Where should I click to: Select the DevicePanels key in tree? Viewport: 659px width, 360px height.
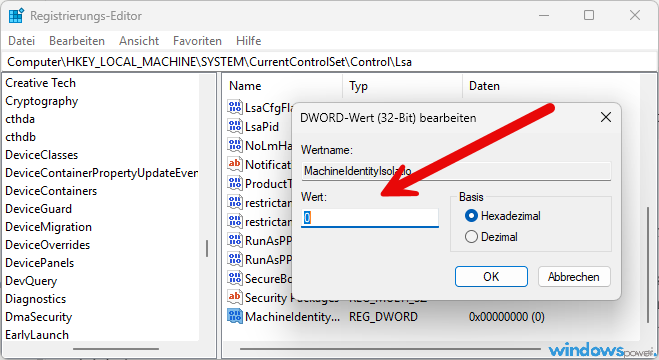pos(40,263)
